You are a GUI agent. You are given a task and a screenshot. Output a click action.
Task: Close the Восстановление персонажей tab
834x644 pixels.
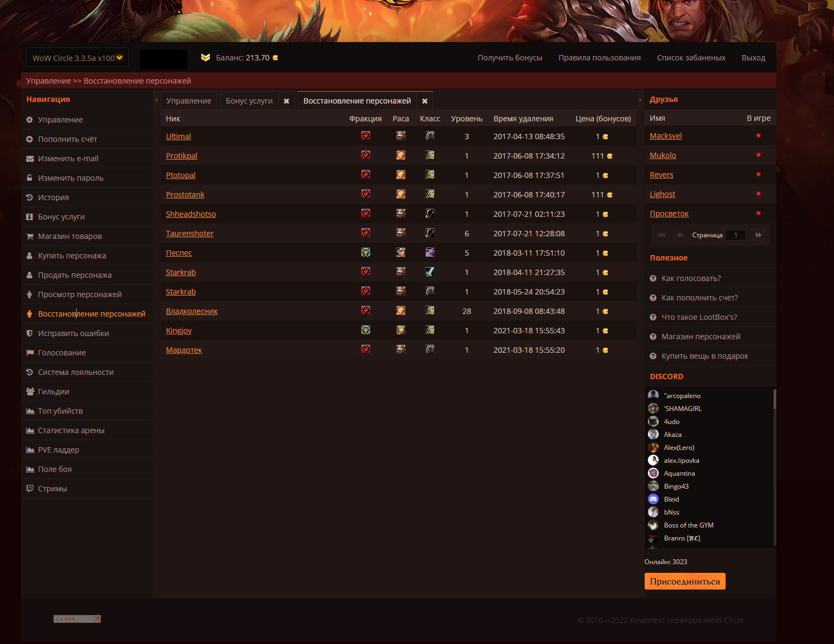pyautogui.click(x=425, y=101)
